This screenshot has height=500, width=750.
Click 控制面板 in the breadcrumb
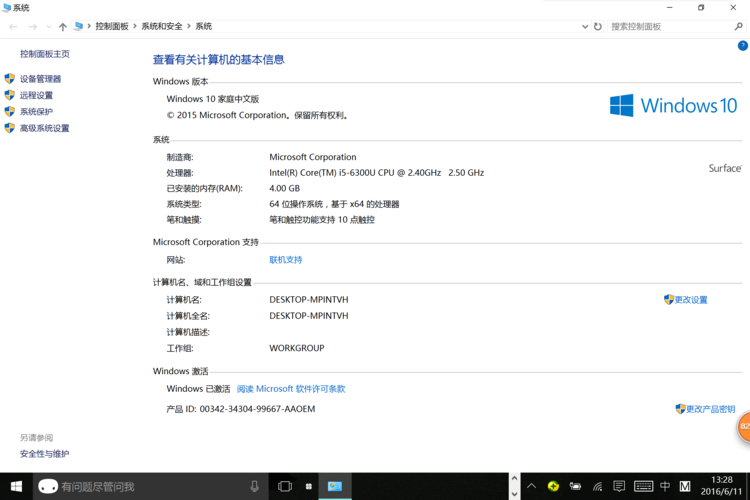tap(112, 26)
